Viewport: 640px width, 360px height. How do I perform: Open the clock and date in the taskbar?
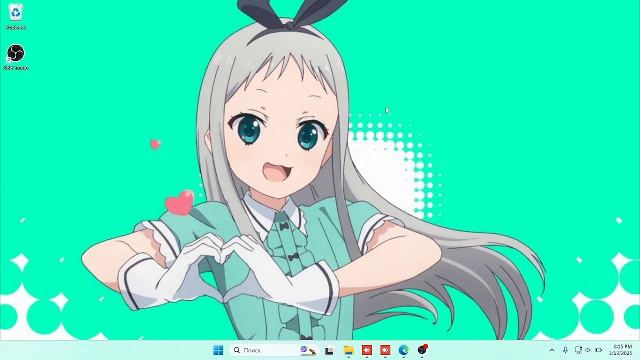[621, 350]
